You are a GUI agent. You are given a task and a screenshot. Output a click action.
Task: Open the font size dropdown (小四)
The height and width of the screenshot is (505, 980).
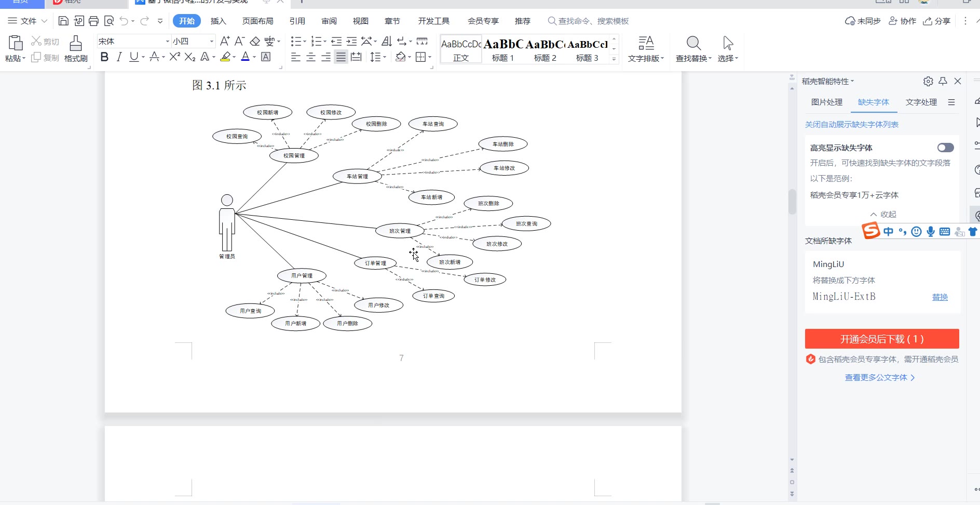(212, 41)
